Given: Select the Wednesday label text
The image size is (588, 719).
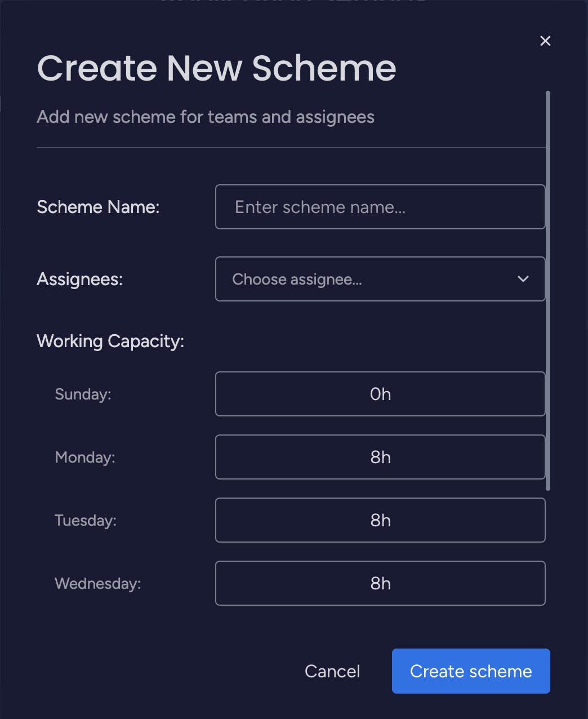Looking at the screenshot, I should 98,583.
